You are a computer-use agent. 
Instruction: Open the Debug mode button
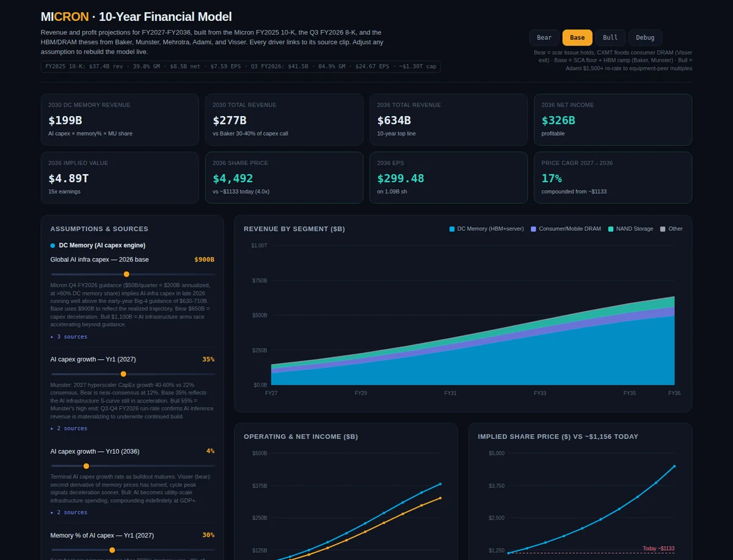(x=645, y=37)
